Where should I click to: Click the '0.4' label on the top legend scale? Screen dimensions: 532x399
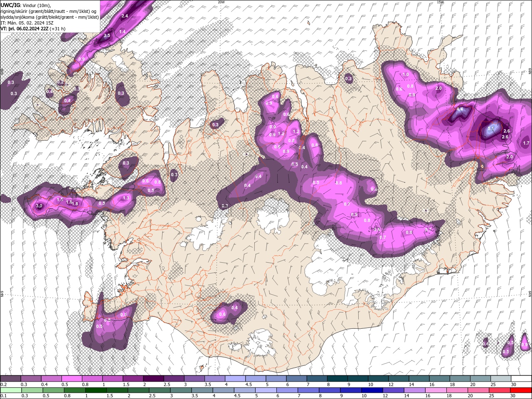coord(44,384)
